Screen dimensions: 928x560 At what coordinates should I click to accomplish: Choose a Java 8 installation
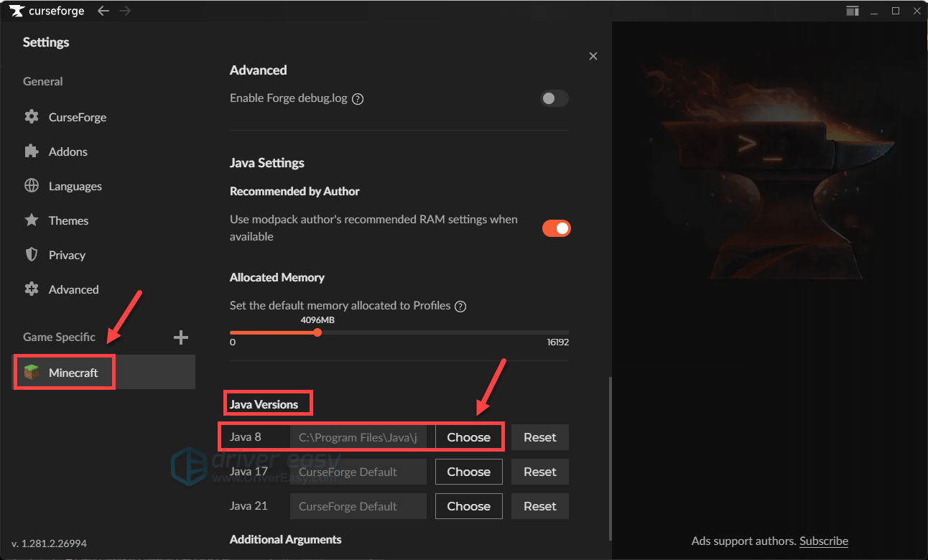coord(468,437)
